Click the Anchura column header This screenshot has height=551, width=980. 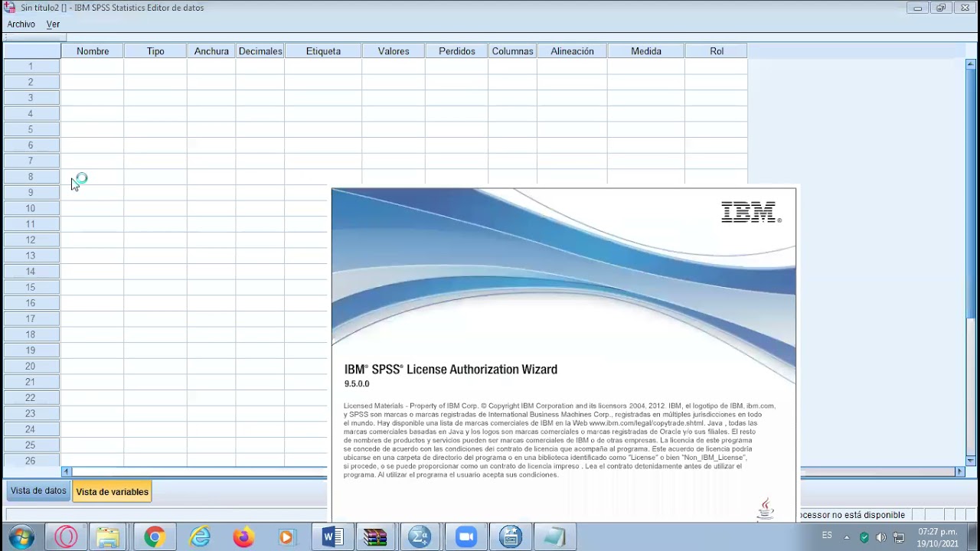(211, 51)
